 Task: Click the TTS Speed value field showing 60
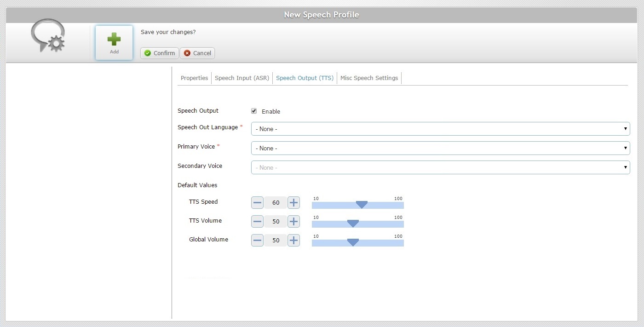[276, 202]
